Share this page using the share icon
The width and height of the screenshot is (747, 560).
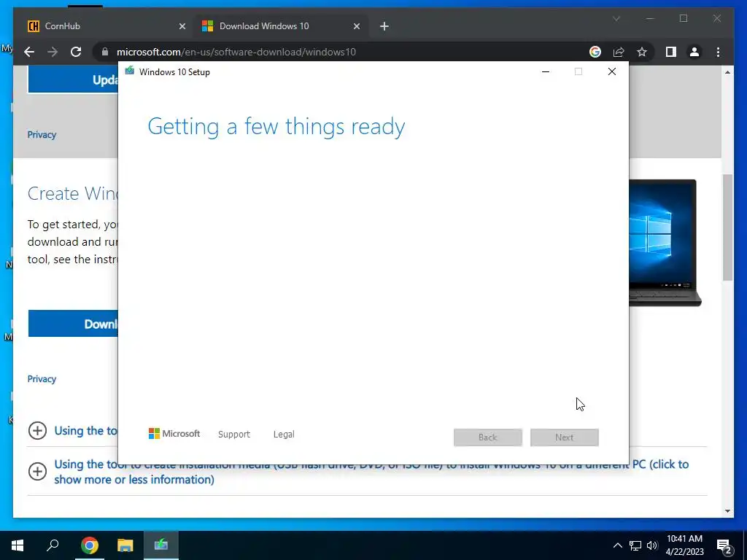(619, 52)
